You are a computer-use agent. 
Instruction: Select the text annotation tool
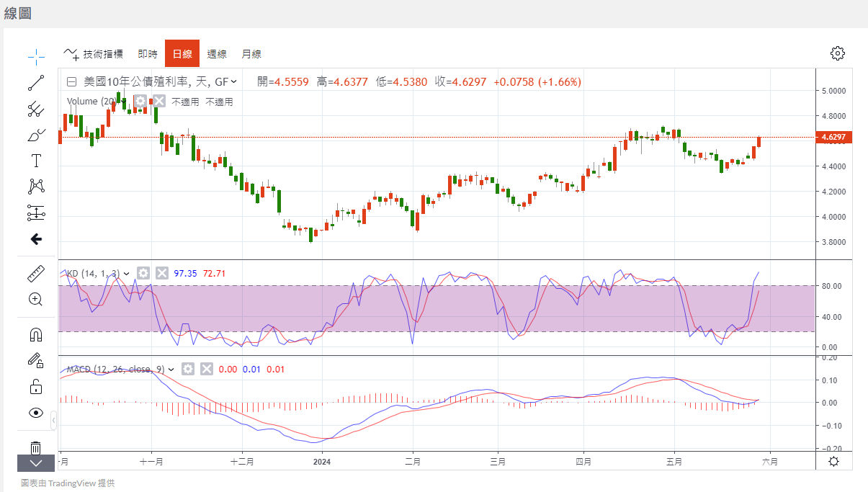(36, 160)
